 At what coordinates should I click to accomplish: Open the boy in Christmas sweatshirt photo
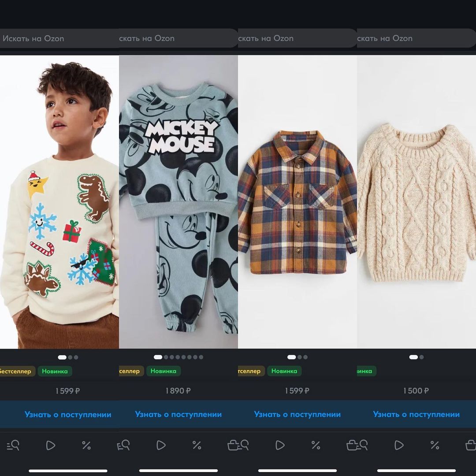click(59, 202)
